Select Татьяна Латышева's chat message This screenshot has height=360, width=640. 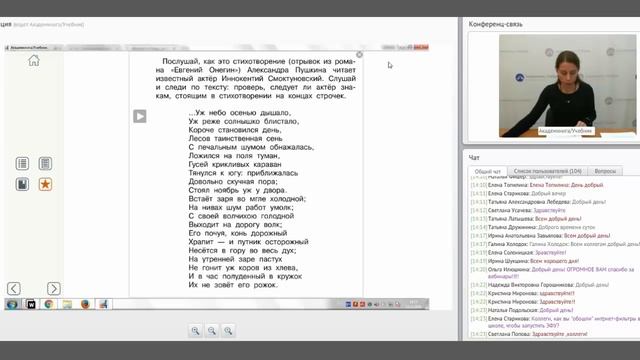click(x=526, y=219)
